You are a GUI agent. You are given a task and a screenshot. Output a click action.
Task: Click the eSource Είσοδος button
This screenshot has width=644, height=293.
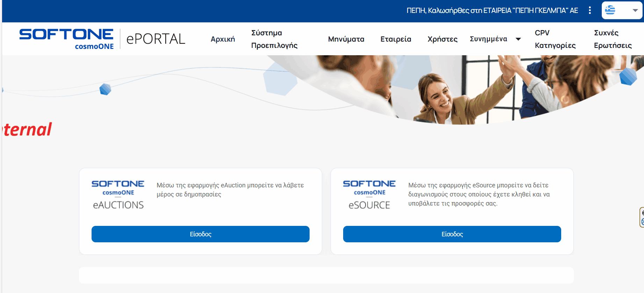[452, 234]
